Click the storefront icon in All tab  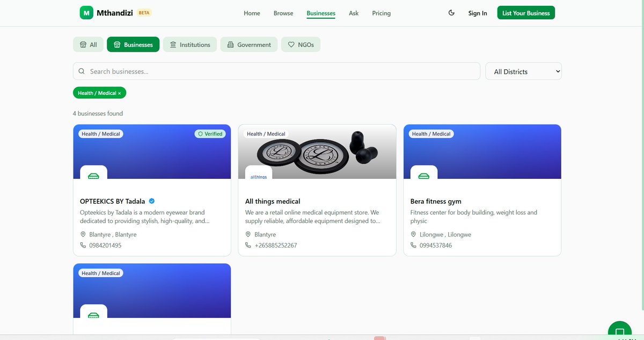point(83,45)
